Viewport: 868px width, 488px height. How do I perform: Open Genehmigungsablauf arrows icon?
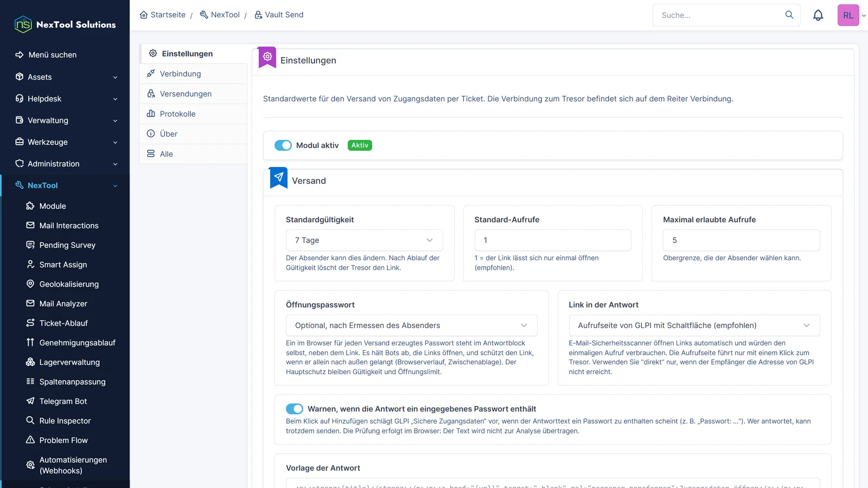tap(30, 342)
